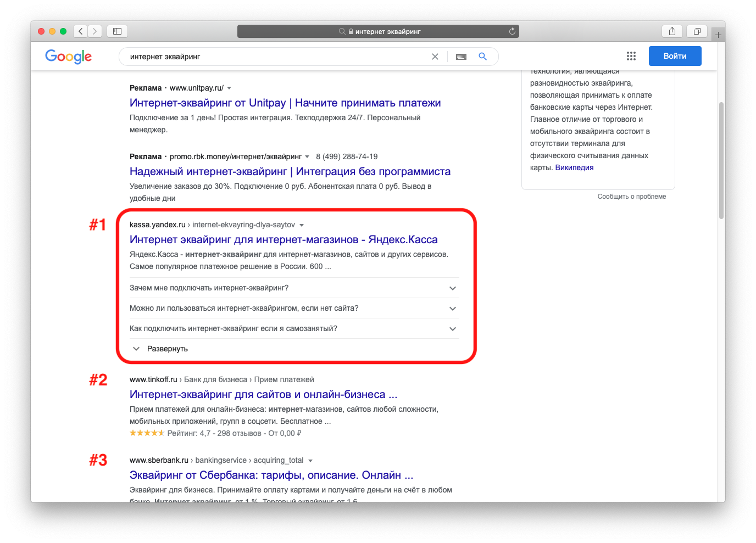Open 'Эквайринг от Сбербанка' result link
Image resolution: width=756 pixels, height=543 pixels.
(x=271, y=475)
